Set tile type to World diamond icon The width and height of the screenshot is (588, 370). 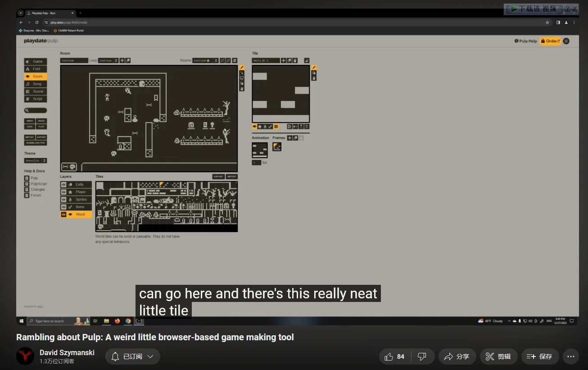pyautogui.click(x=254, y=127)
